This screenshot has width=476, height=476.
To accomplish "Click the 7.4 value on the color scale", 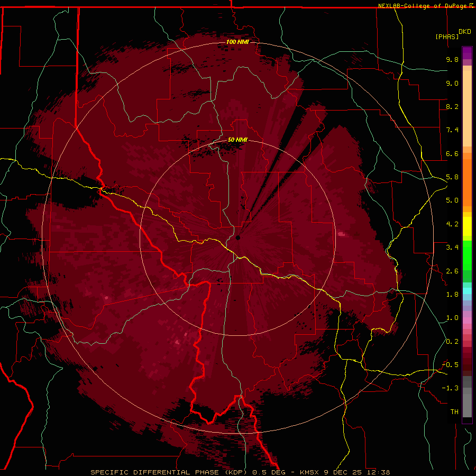I will click(452, 130).
